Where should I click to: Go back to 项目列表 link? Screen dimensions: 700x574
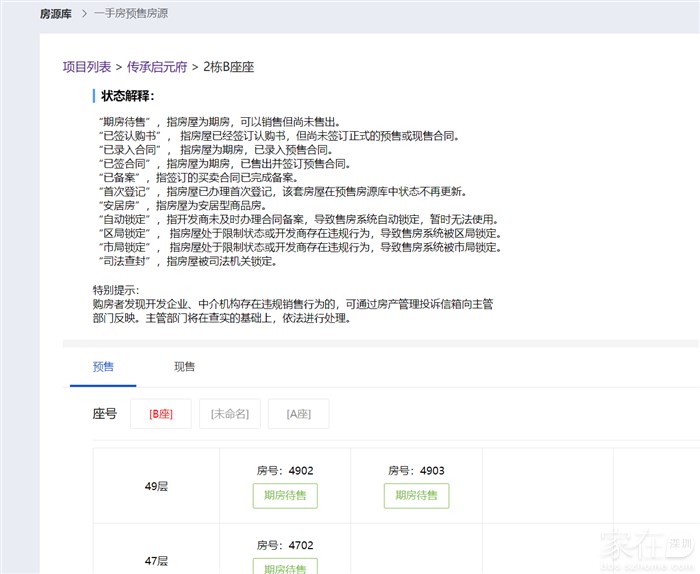point(87,67)
